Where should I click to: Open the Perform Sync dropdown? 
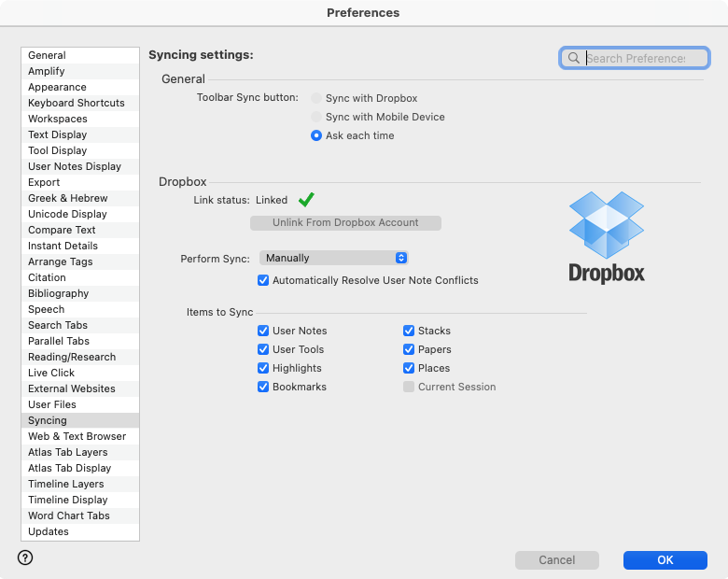pyautogui.click(x=334, y=258)
